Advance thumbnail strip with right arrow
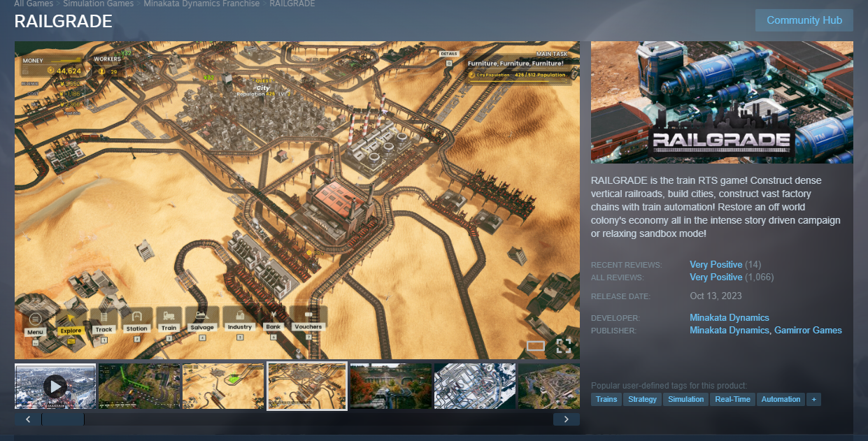 [x=566, y=419]
